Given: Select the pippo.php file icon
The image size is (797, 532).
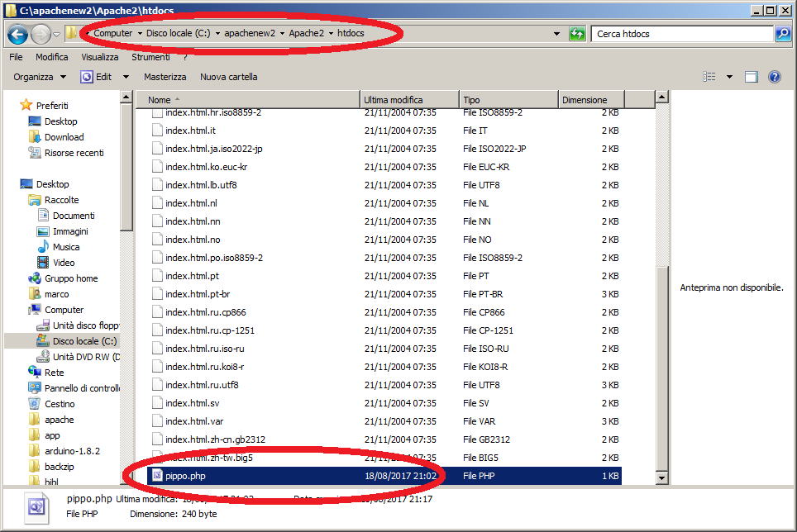Looking at the screenshot, I should tap(155, 476).
